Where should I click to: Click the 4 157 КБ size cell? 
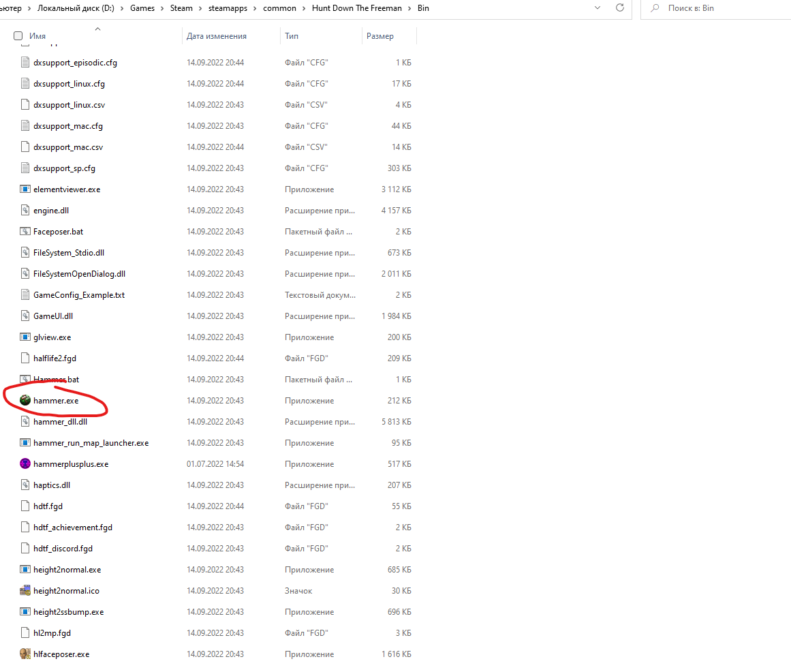click(396, 211)
